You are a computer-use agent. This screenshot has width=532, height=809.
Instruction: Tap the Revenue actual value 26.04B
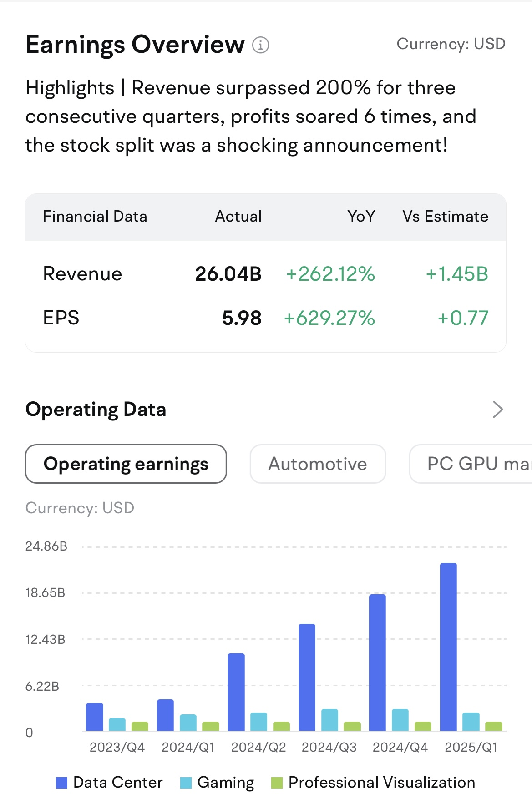(x=228, y=274)
